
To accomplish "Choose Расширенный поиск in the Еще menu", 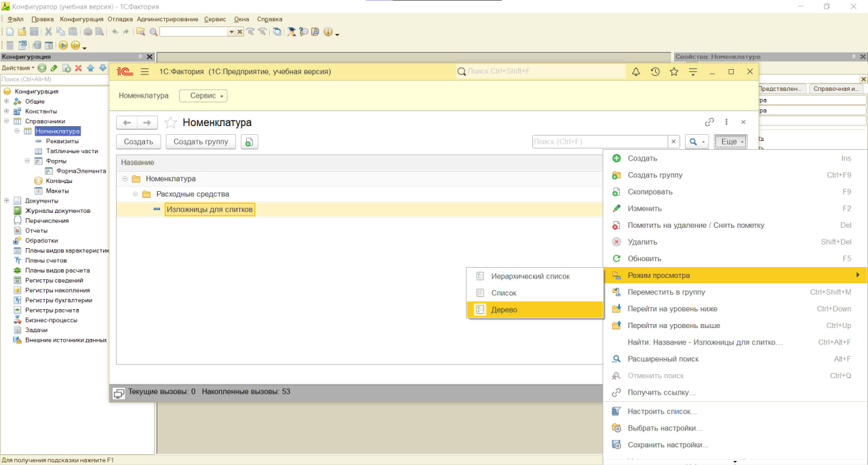I will (736, 359).
